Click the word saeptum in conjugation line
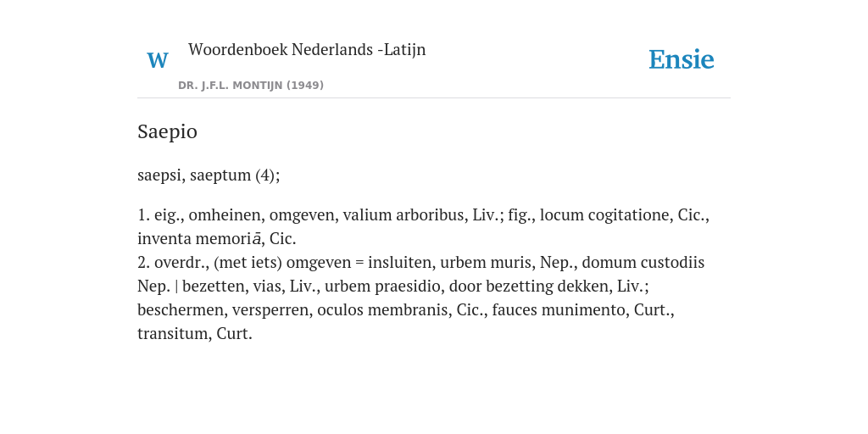 [220, 175]
